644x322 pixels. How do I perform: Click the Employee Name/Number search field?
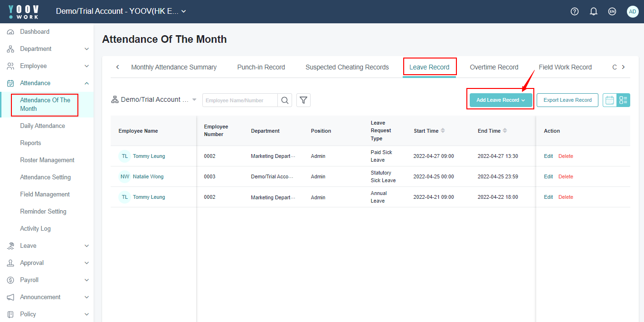click(x=240, y=100)
